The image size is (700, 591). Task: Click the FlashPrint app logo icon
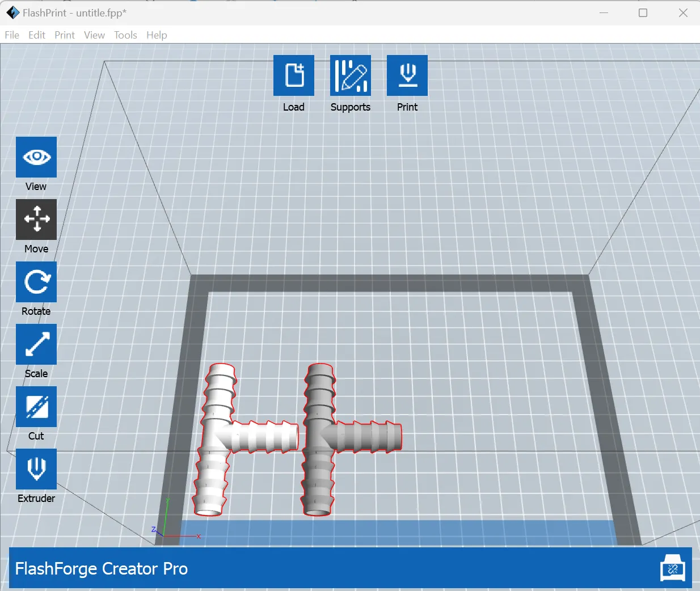tap(12, 12)
